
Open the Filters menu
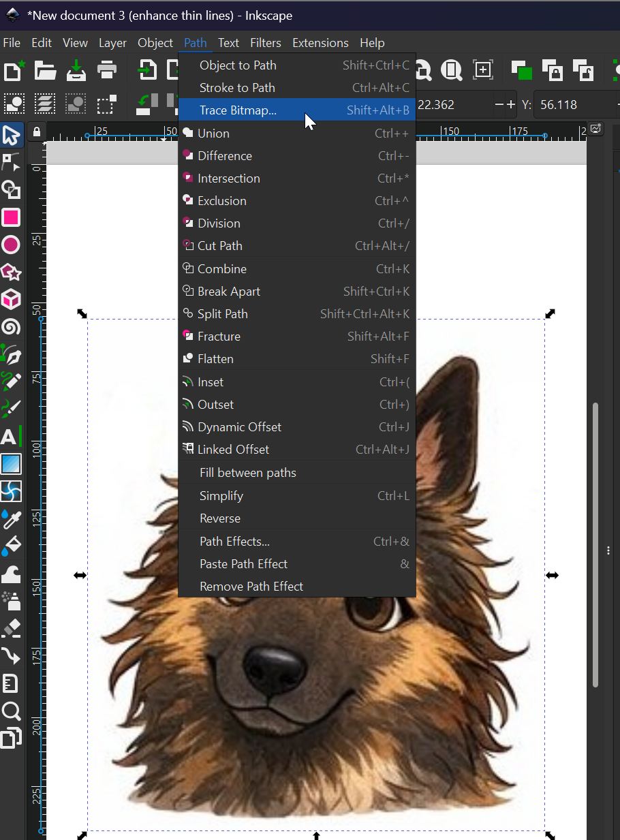[x=265, y=42]
